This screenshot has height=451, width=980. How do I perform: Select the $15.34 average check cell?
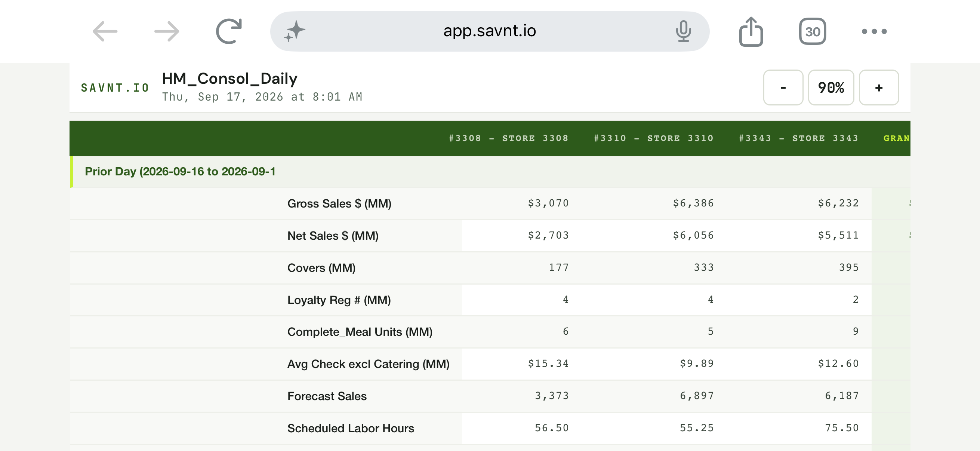(548, 363)
